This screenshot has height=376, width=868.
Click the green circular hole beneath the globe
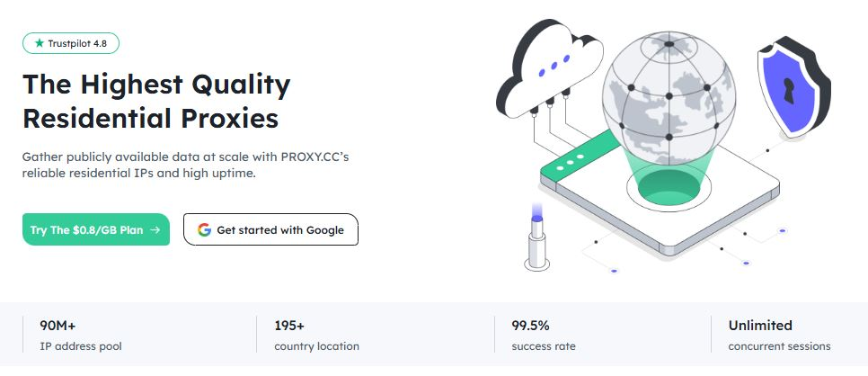[x=669, y=186]
